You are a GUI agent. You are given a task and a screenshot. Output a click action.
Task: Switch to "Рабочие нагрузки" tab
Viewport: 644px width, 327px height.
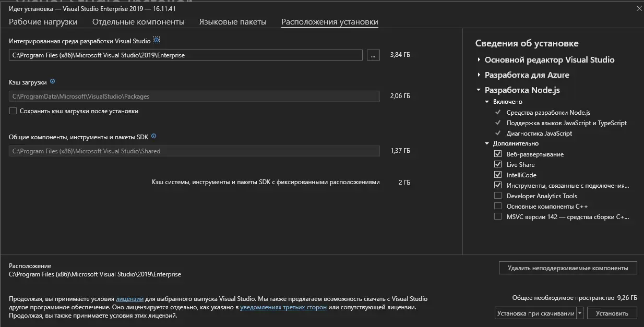pyautogui.click(x=43, y=22)
